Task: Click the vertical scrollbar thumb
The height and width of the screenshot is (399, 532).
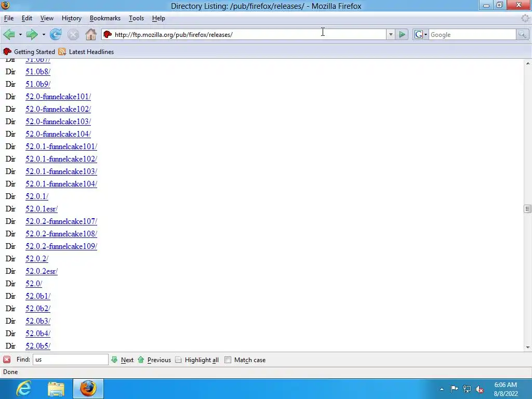Action: pos(527,209)
